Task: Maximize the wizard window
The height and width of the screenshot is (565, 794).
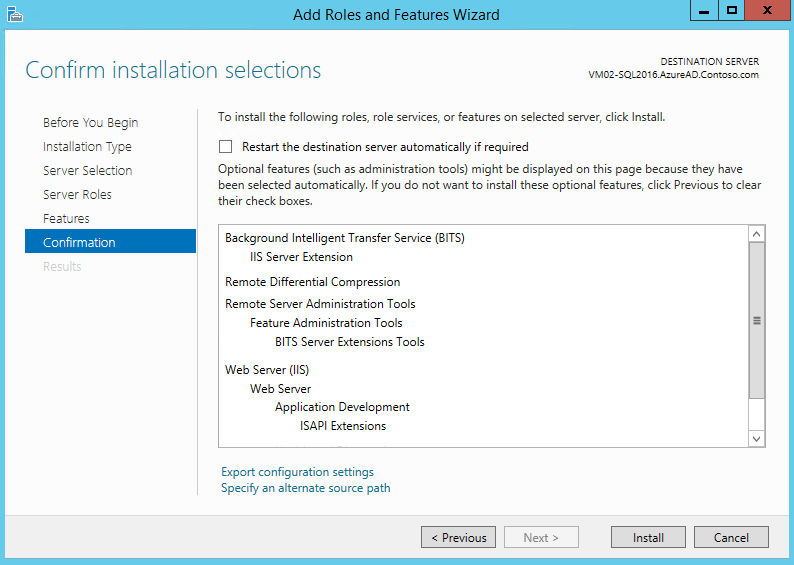Action: click(x=732, y=11)
